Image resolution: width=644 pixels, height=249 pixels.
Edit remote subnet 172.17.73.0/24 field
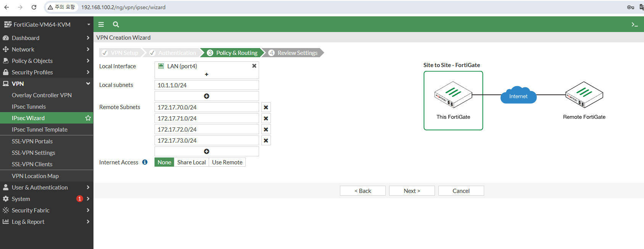pos(206,141)
